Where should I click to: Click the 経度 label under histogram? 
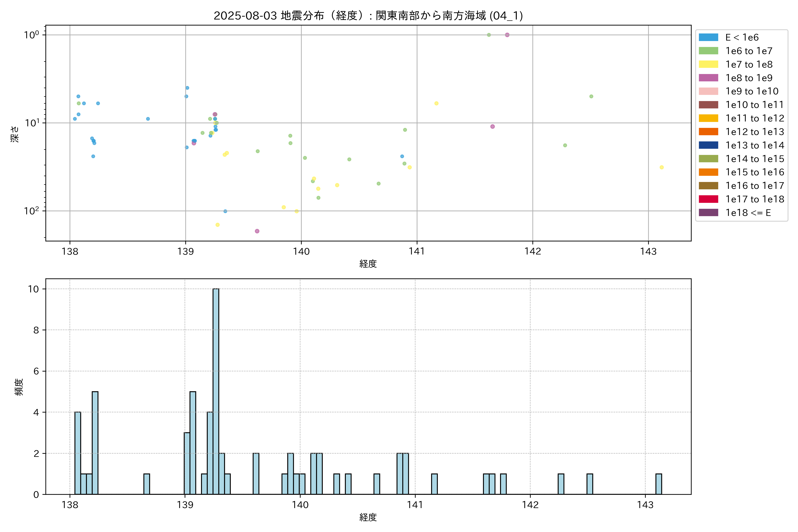coord(368,517)
